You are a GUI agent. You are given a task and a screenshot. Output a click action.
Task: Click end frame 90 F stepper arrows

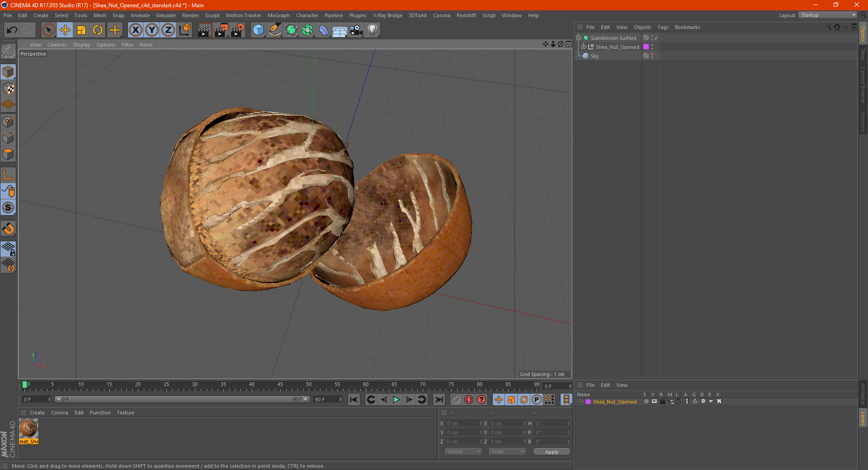[x=340, y=399]
